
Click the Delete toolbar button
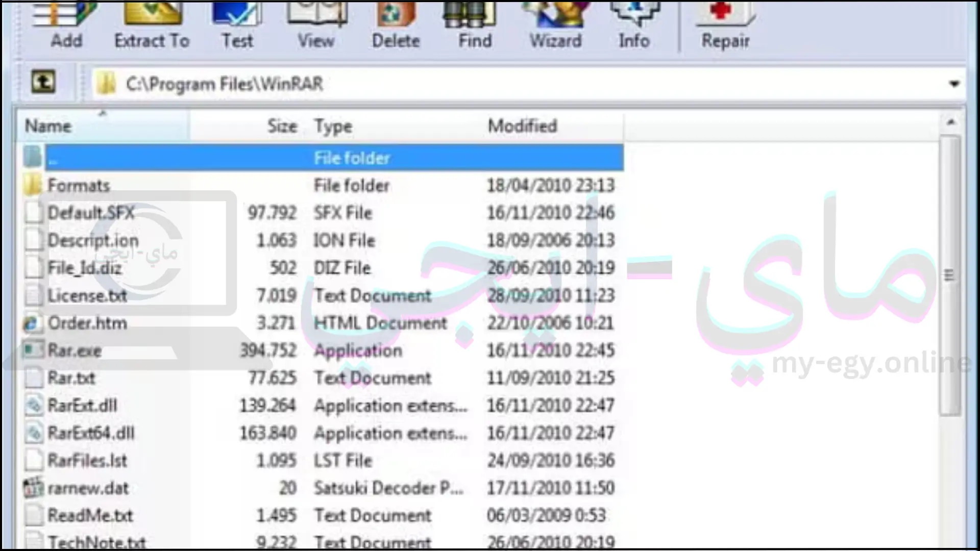tap(396, 26)
